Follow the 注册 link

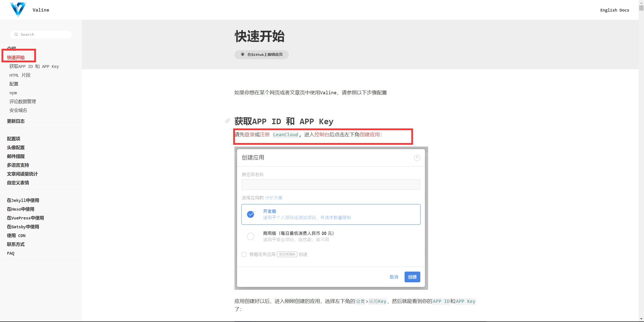(x=264, y=134)
